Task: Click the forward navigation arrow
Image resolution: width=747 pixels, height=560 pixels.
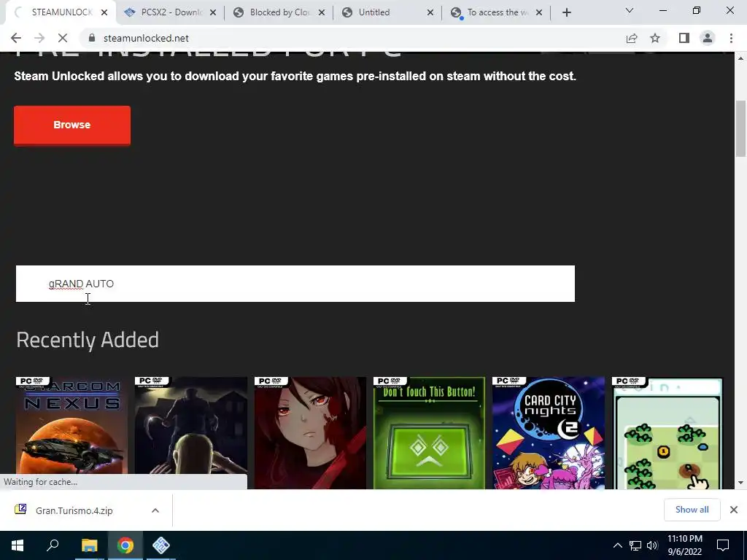Action: coord(39,38)
